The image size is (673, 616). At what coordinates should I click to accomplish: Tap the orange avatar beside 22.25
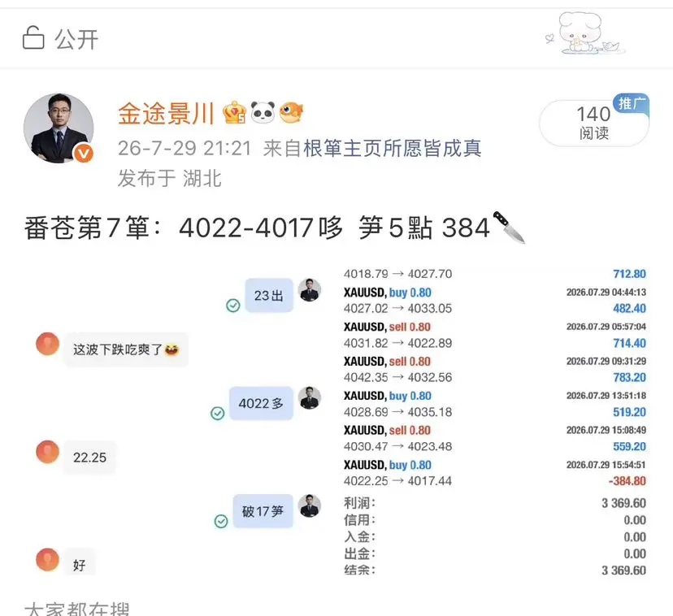pos(48,452)
